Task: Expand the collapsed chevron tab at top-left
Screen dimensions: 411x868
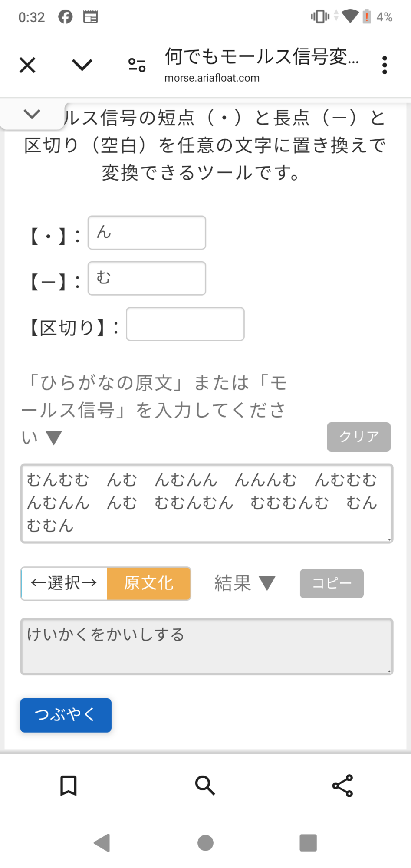Action: pyautogui.click(x=32, y=115)
